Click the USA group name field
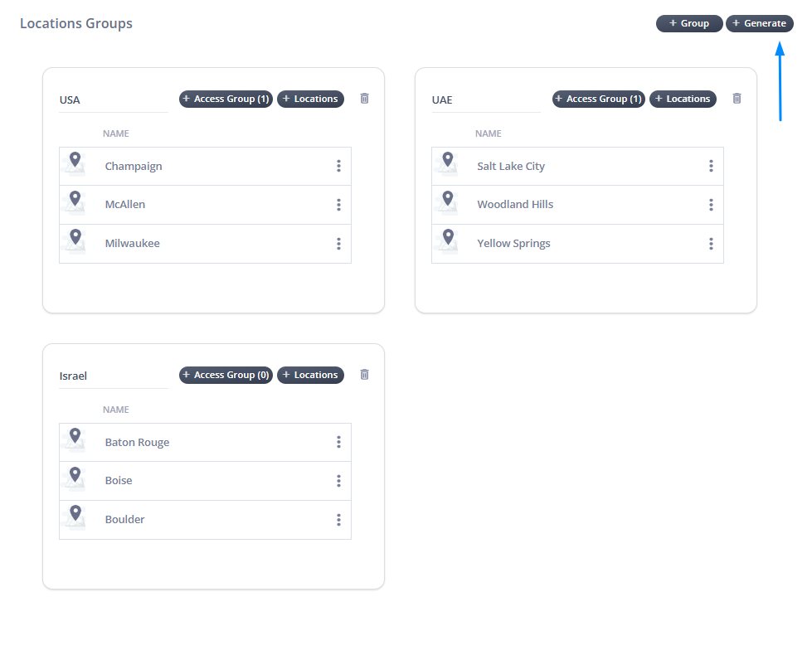Viewport: 812px width, 655px height. coord(113,99)
